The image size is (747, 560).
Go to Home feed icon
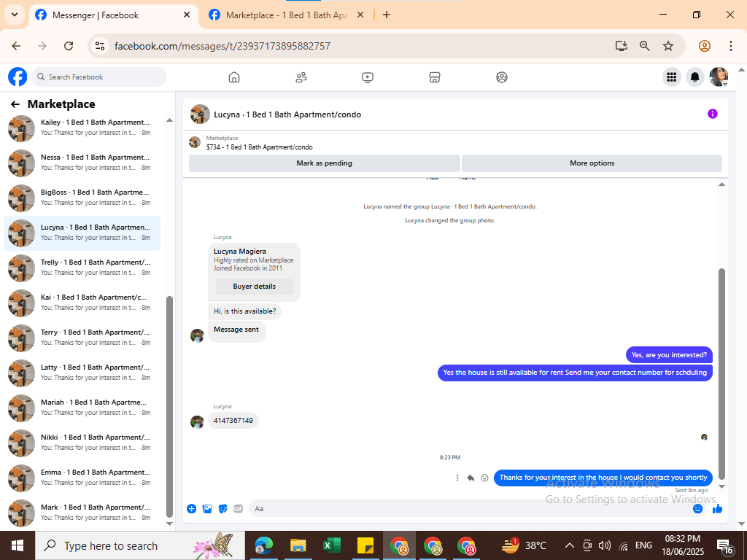(234, 77)
